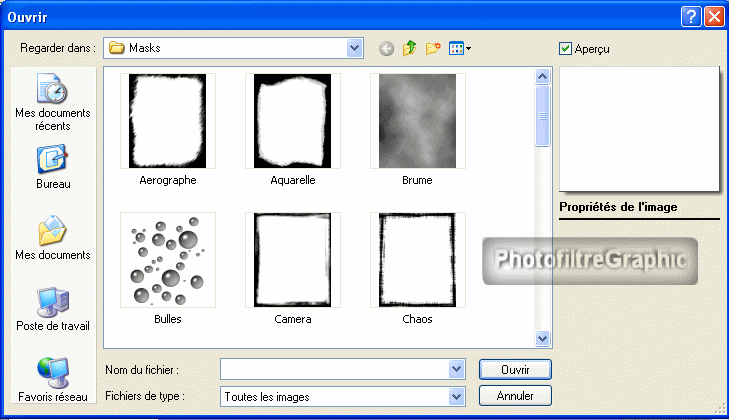The image size is (729, 420).
Task: Expand the Nom du fichier dropdown
Action: (457, 369)
